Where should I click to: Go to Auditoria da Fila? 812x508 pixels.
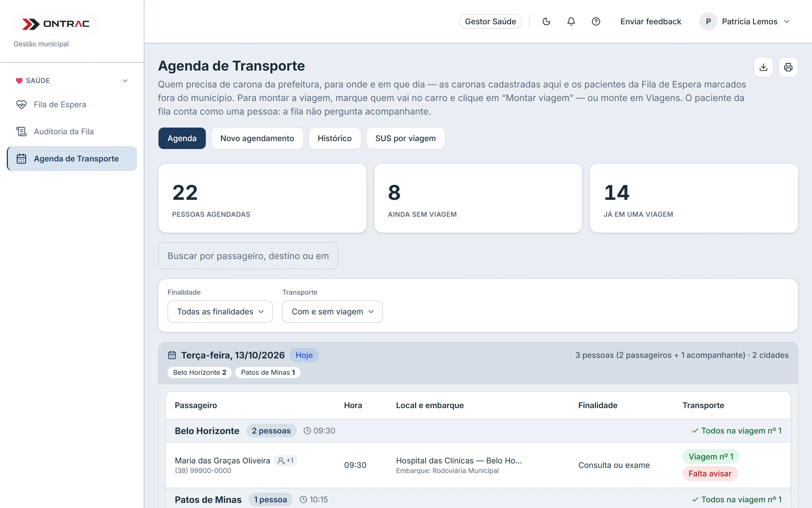(72, 131)
